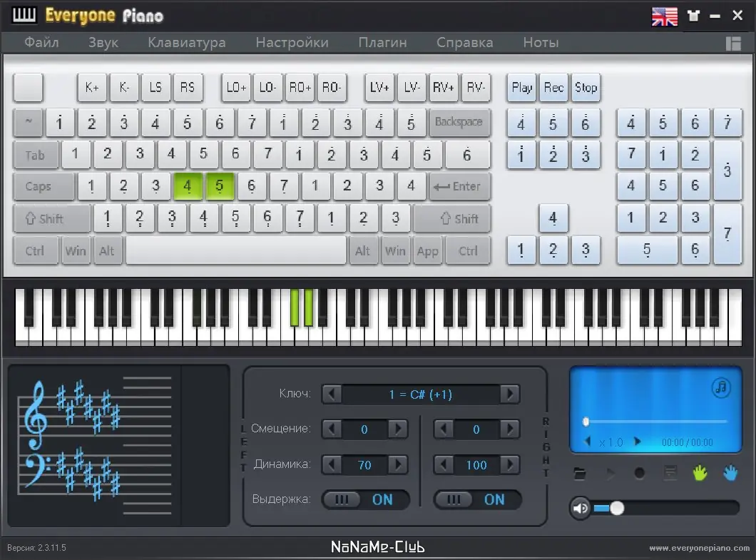This screenshot has height=560, width=756.
Task: Open the Звук menu
Action: [x=103, y=43]
